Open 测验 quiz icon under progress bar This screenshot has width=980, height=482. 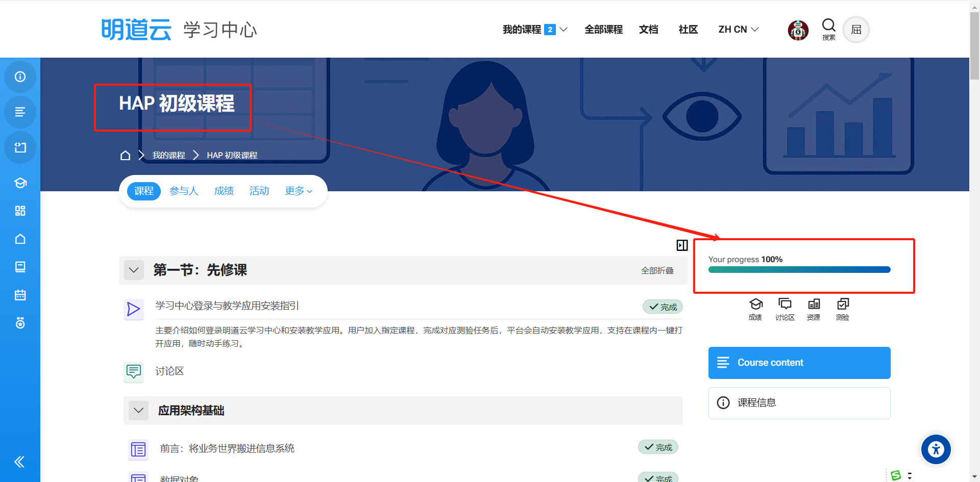[843, 310]
